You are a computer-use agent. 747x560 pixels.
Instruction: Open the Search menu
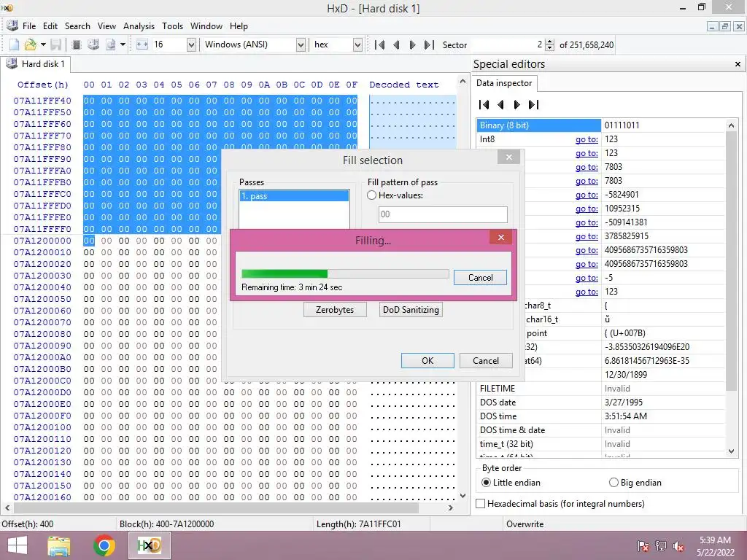[77, 26]
